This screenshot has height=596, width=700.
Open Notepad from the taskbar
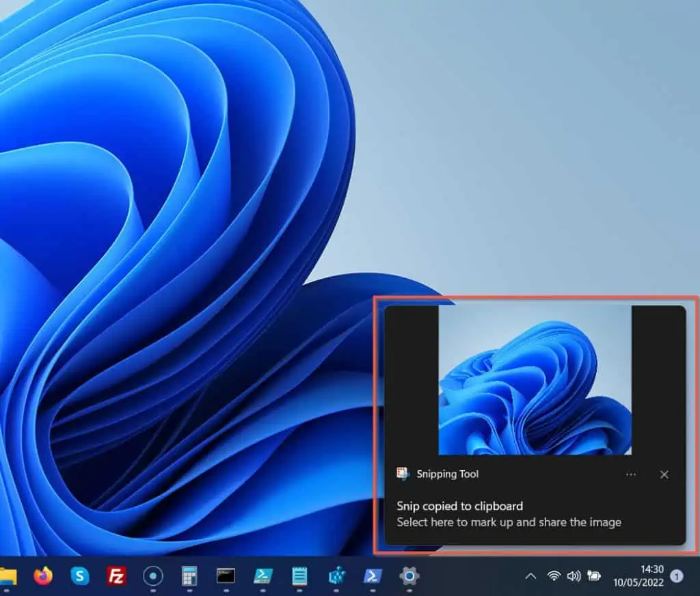[299, 576]
